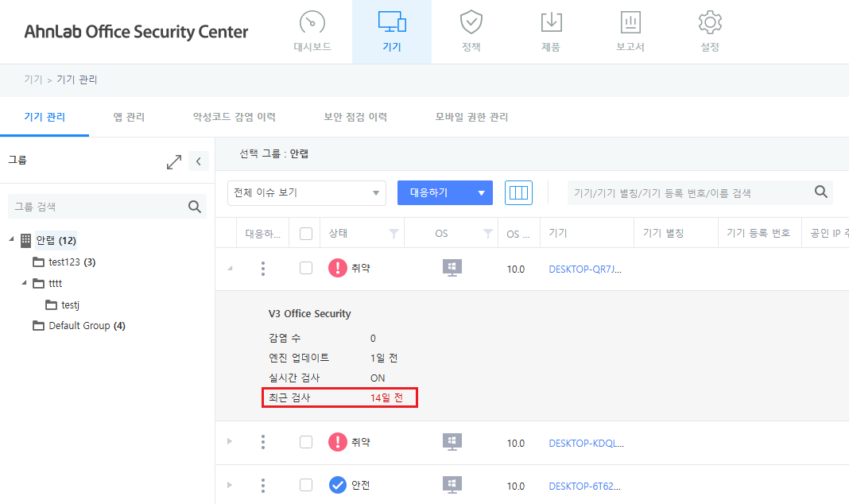Image resolution: width=849 pixels, height=504 pixels.
Task: Open the DESKTOP-KDQL device link
Action: (587, 443)
